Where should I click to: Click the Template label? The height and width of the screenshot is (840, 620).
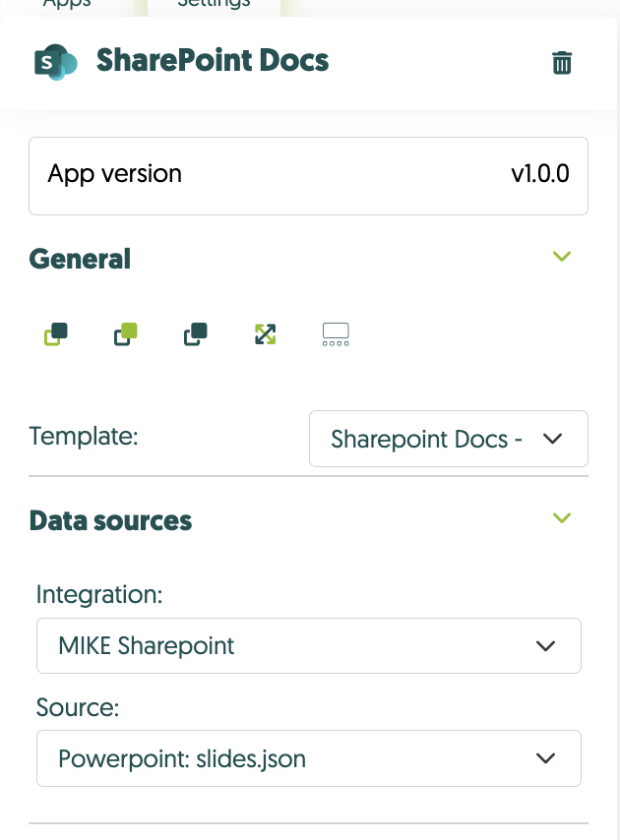84,437
